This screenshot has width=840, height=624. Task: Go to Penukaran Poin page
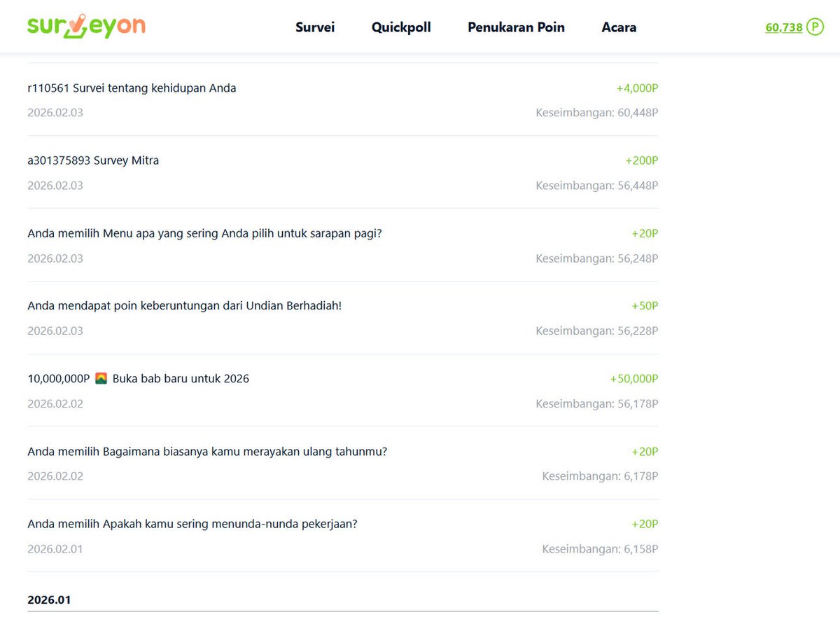pos(516,27)
